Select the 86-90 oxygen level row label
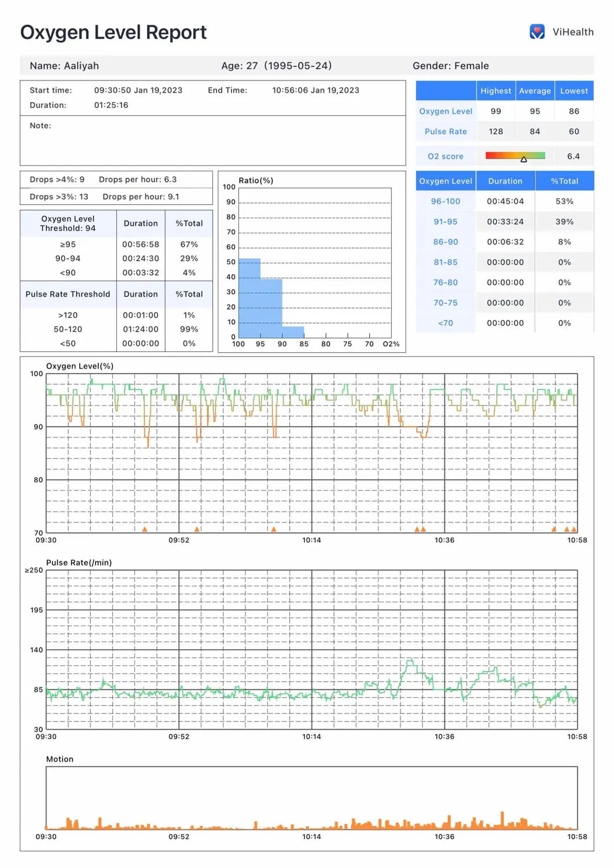614x868 pixels. pos(445,242)
